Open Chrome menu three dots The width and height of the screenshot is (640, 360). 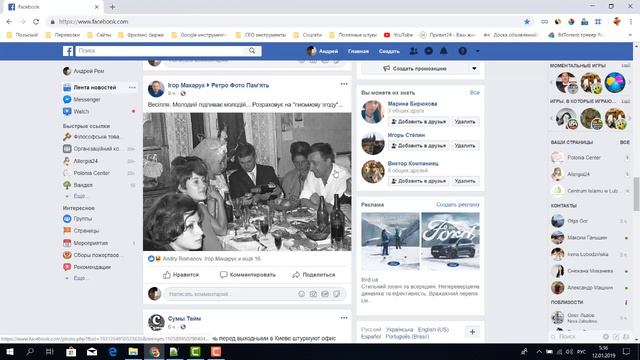[x=631, y=22]
